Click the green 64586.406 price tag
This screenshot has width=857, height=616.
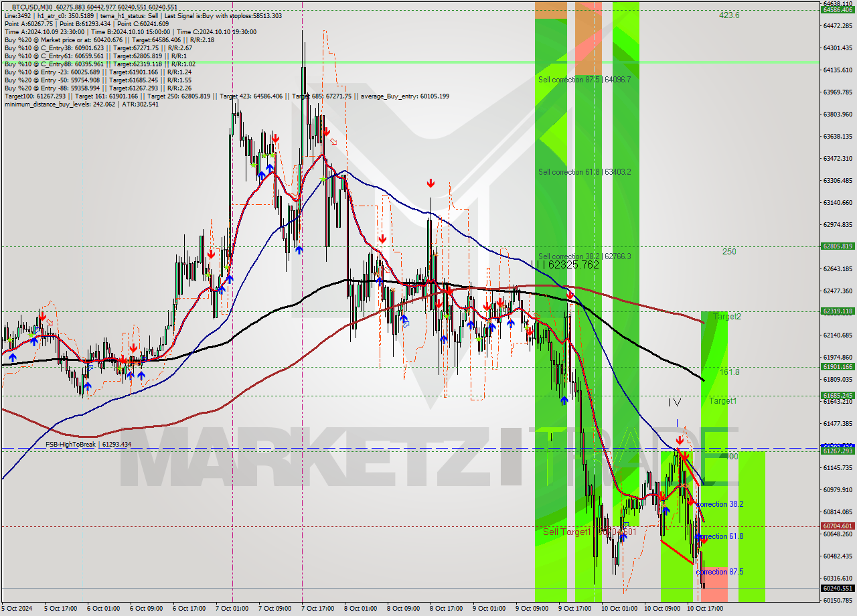point(838,9)
